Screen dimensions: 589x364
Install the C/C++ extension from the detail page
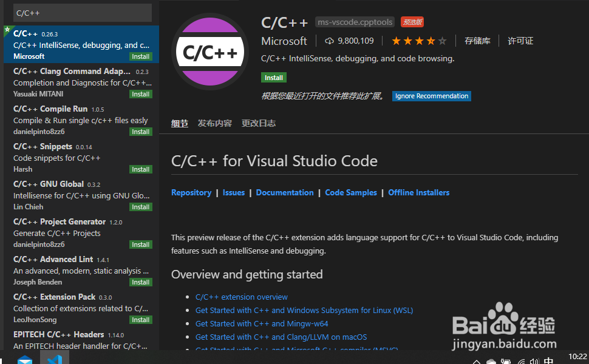point(274,78)
